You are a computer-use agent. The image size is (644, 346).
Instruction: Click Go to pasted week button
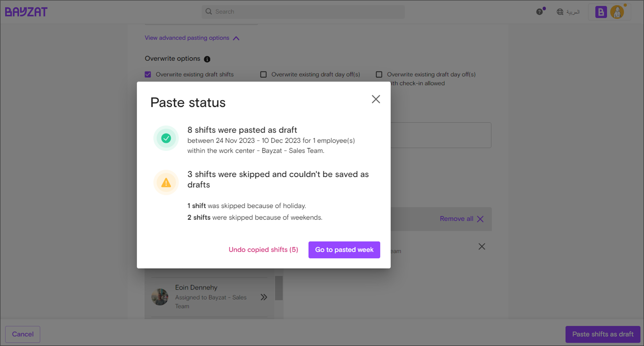pos(344,250)
